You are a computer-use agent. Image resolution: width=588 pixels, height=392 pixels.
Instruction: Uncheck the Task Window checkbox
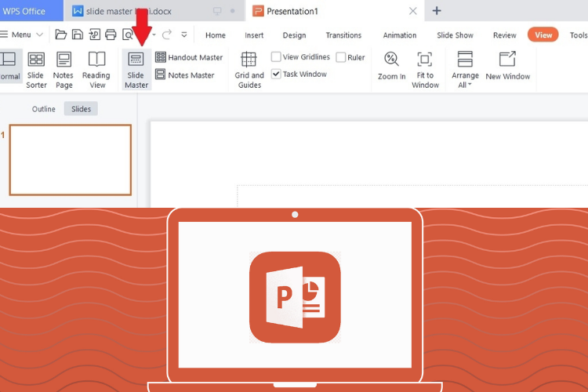tap(276, 74)
